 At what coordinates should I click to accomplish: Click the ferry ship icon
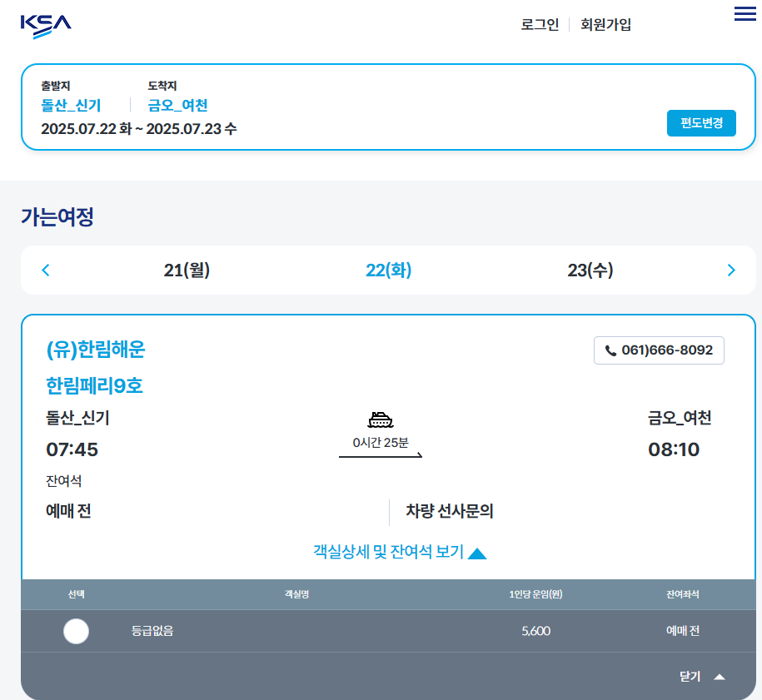(380, 420)
